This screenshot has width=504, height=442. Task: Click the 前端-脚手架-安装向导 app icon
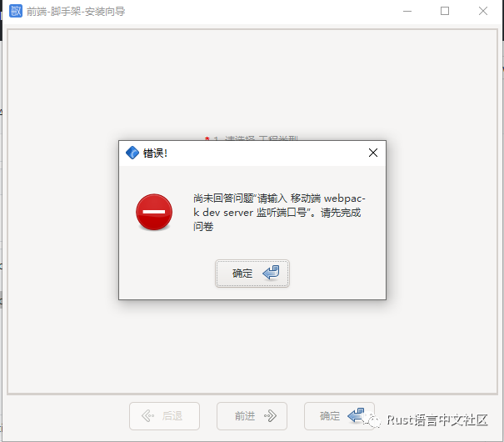click(x=16, y=11)
